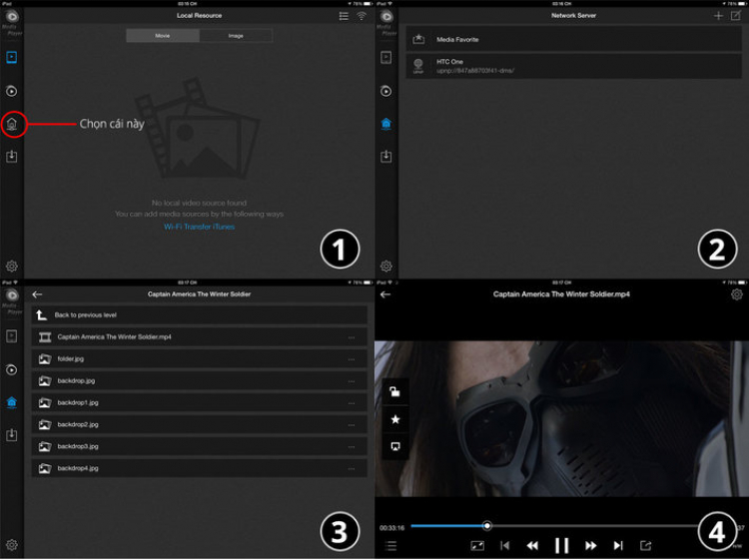This screenshot has width=749, height=560.
Task: Toggle favorite star on the video player
Action: [395, 419]
